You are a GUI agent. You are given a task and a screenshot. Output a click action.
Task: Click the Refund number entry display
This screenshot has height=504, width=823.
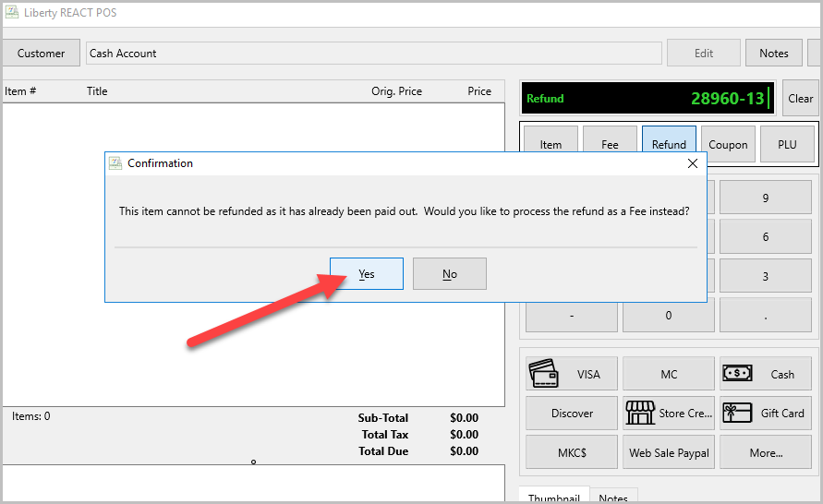(x=648, y=98)
